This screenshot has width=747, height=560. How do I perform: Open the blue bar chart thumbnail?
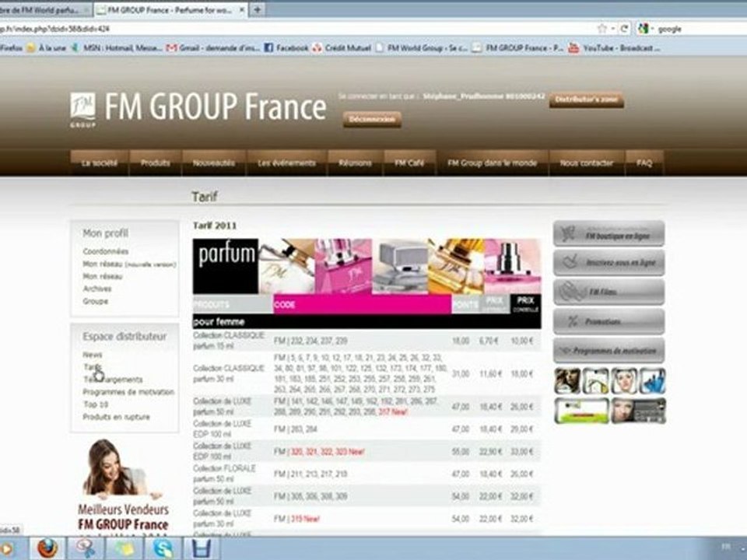[x=652, y=381]
